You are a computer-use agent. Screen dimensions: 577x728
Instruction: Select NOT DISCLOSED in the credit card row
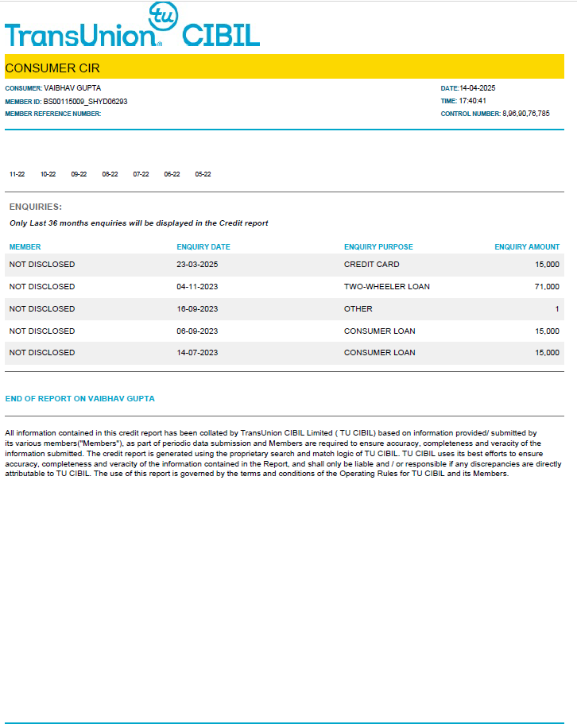pyautogui.click(x=42, y=264)
